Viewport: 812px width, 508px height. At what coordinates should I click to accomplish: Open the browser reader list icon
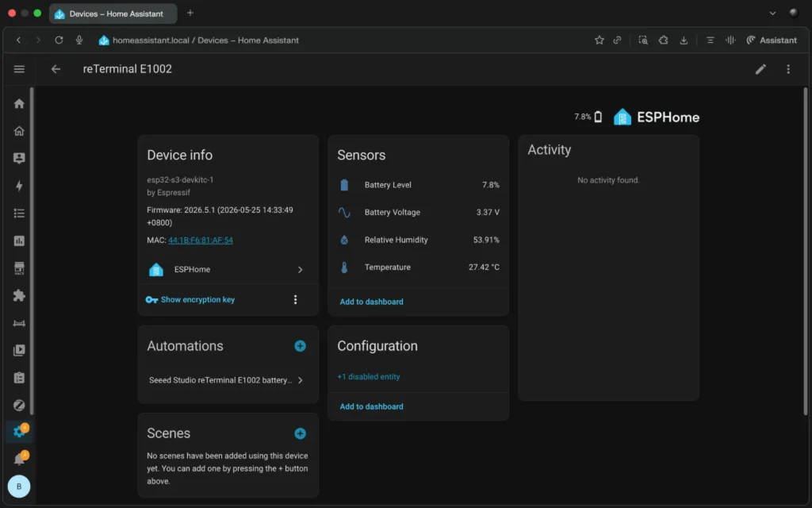coord(710,40)
